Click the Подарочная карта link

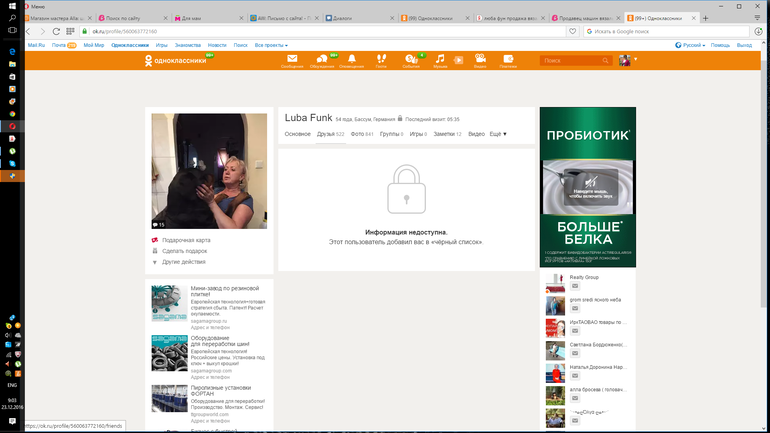click(186, 240)
